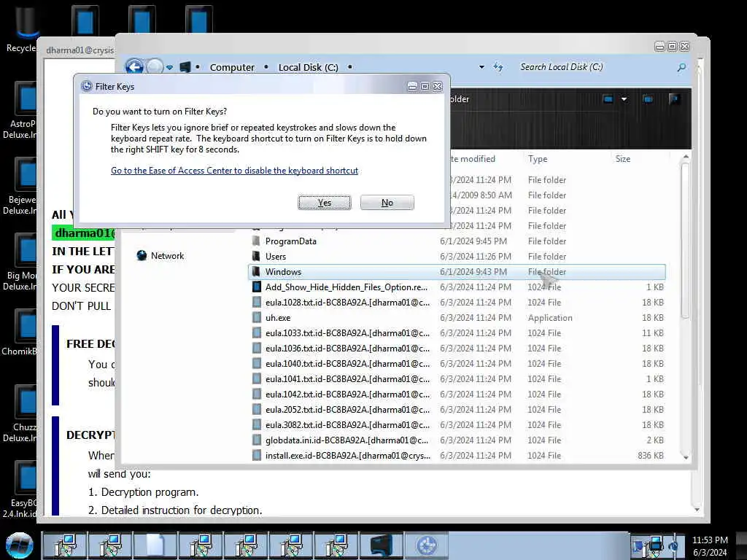Open Chuzzle Deluxe desktop shortcut
Viewport: 747px width, 560px height.
click(x=20, y=414)
